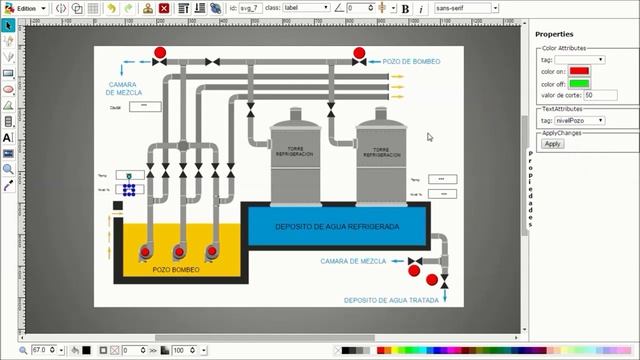Undo the last action

coord(111,8)
